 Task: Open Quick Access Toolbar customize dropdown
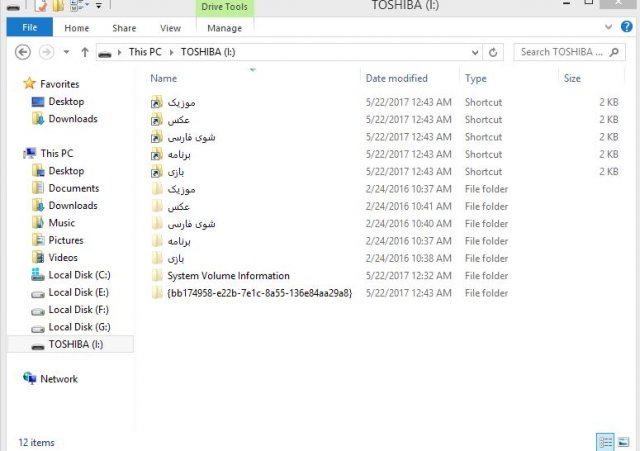(x=99, y=6)
